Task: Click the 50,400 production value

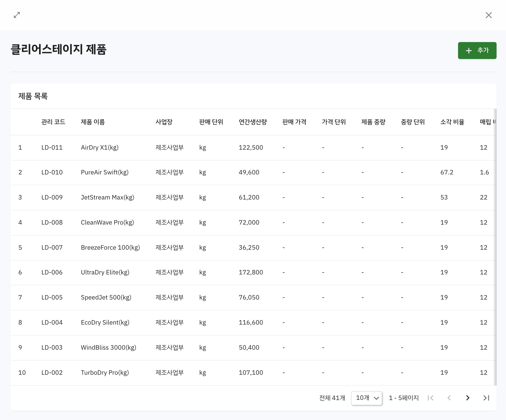Action: pos(249,348)
